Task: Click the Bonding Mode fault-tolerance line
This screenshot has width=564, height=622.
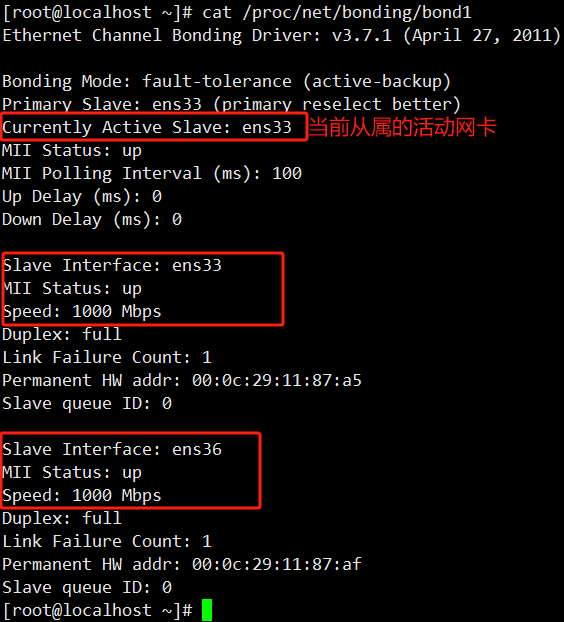Action: pos(226,82)
